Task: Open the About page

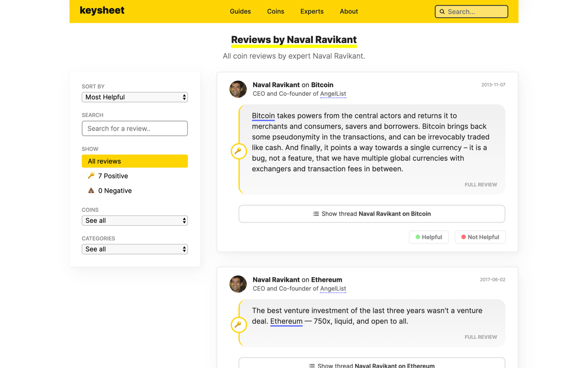Action: pos(349,11)
